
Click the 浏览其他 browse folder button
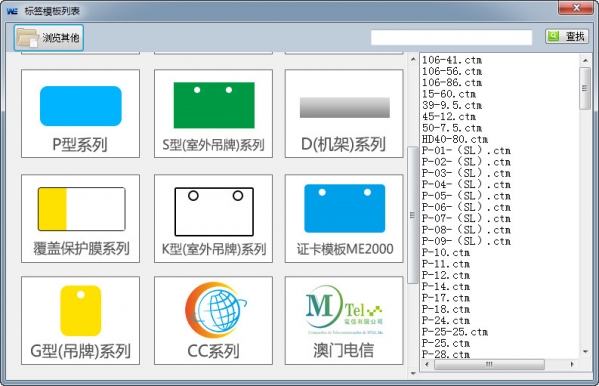click(x=49, y=37)
